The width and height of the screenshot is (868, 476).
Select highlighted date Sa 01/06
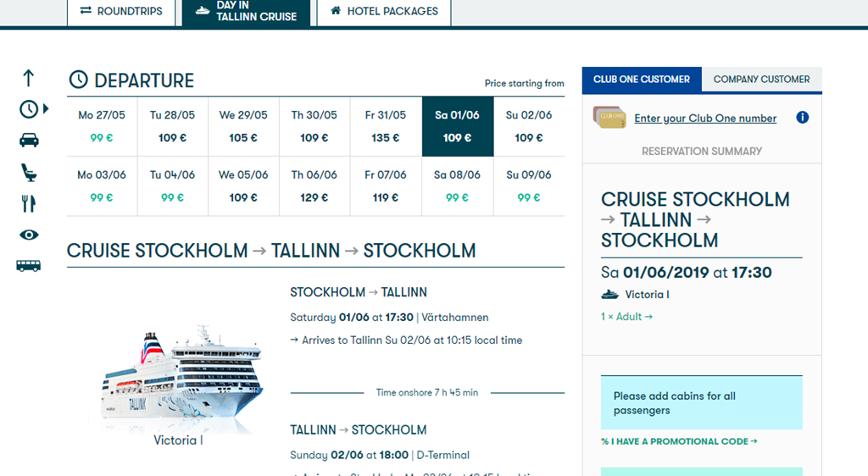point(458,126)
